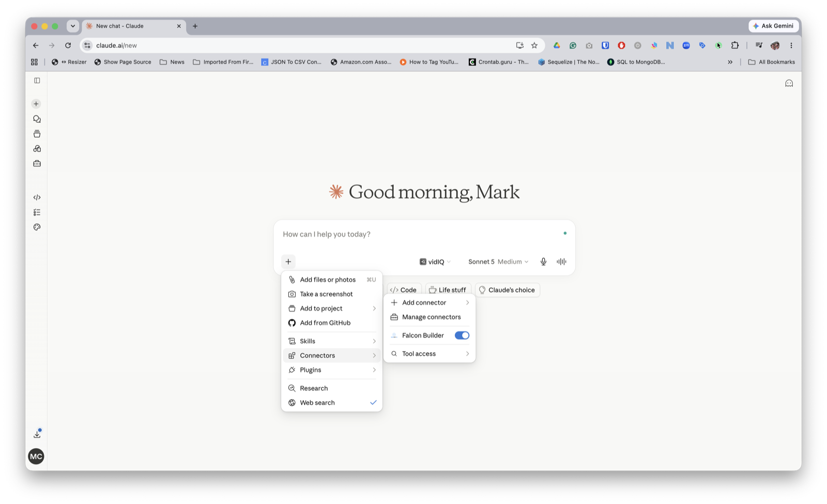827x504 pixels.
Task: Open the Google Drive extension icon
Action: [x=557, y=45]
